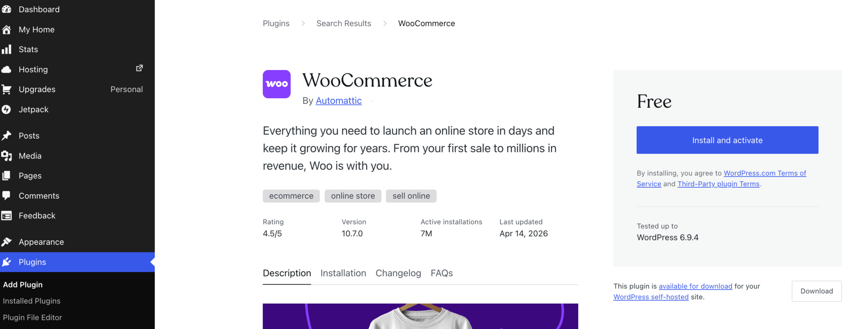868x329 pixels.
Task: Open Appearance using the paintbrush icon
Action: [x=7, y=242]
